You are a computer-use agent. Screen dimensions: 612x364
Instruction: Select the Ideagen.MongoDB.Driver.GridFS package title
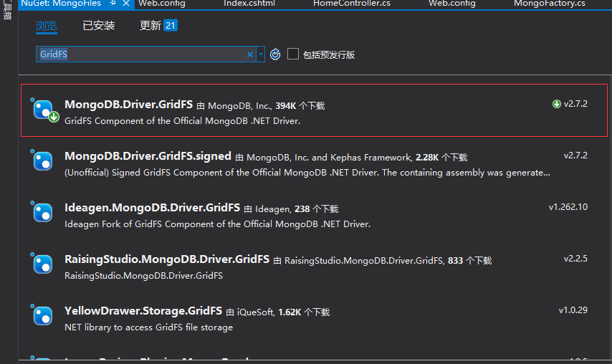(152, 208)
